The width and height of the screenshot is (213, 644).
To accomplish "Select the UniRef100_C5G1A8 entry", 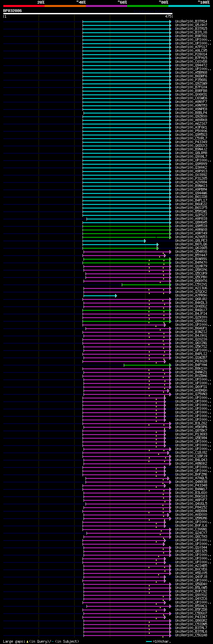I will tap(191, 635).
